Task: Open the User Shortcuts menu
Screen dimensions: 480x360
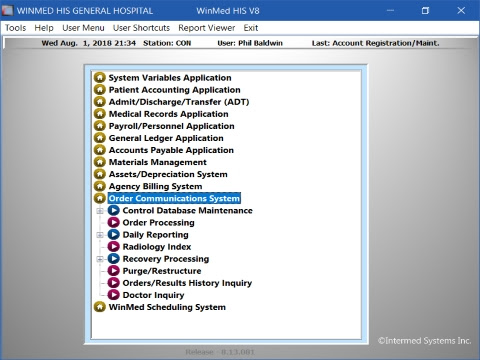Action: (141, 28)
